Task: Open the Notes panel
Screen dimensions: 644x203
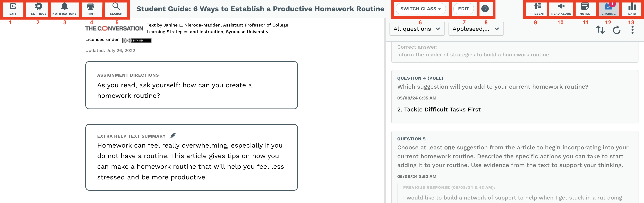Action: pyautogui.click(x=585, y=9)
